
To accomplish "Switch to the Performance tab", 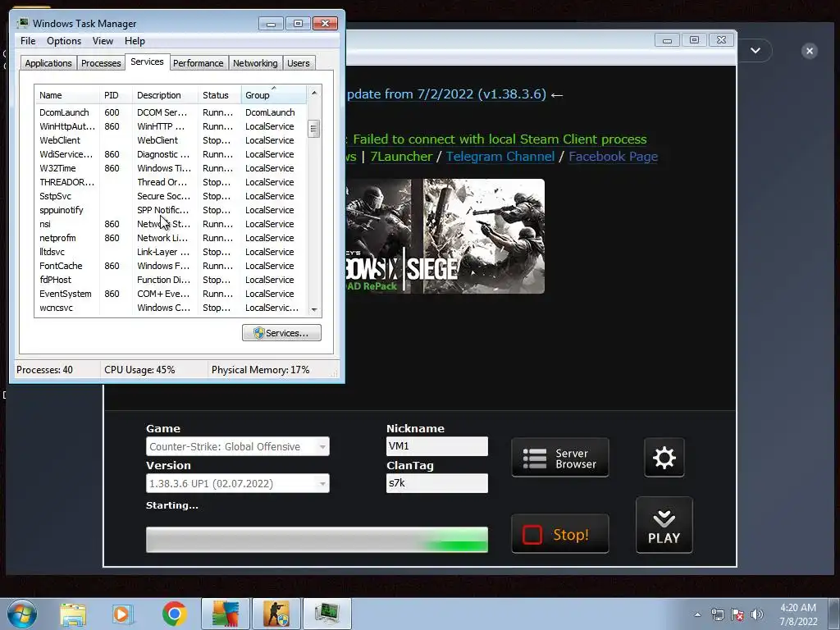I will 199,63.
